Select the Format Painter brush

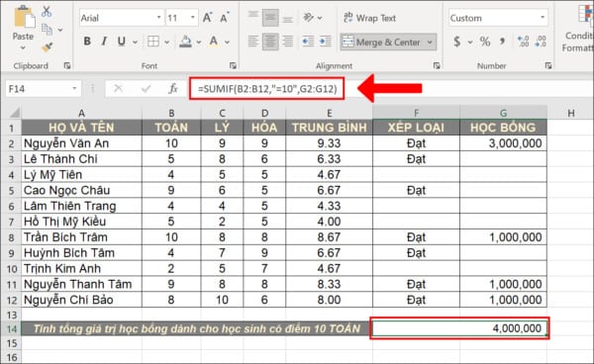click(47, 46)
